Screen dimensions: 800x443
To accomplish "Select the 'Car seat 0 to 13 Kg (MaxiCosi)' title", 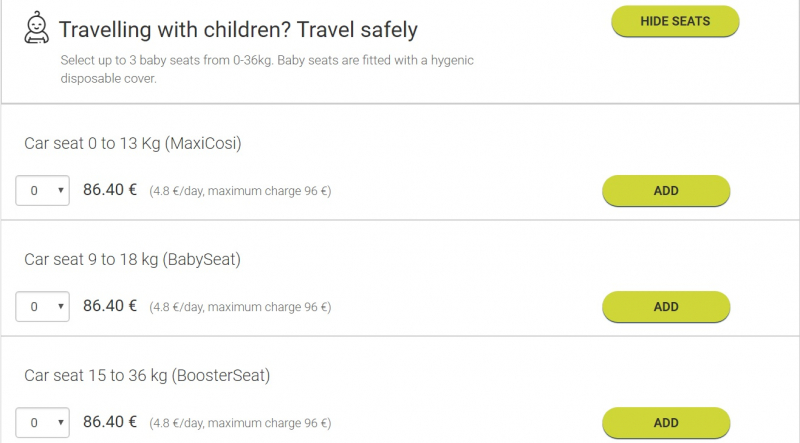I will coord(133,144).
